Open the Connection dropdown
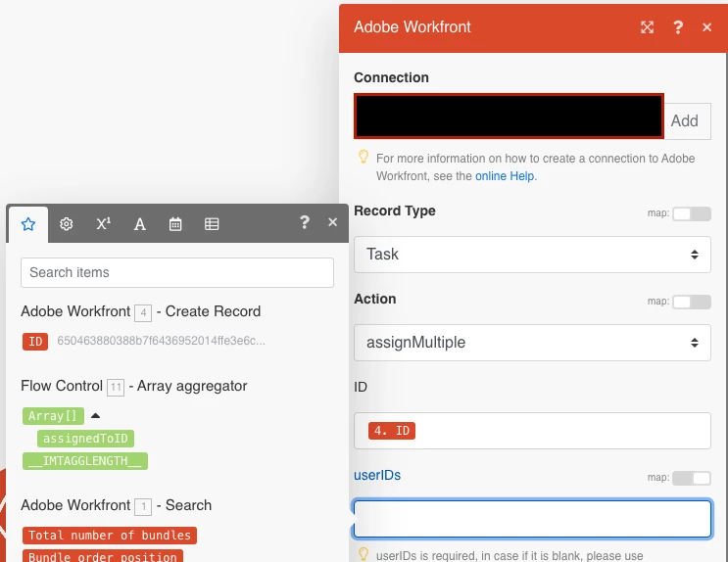This screenshot has width=728, height=562. (x=509, y=116)
